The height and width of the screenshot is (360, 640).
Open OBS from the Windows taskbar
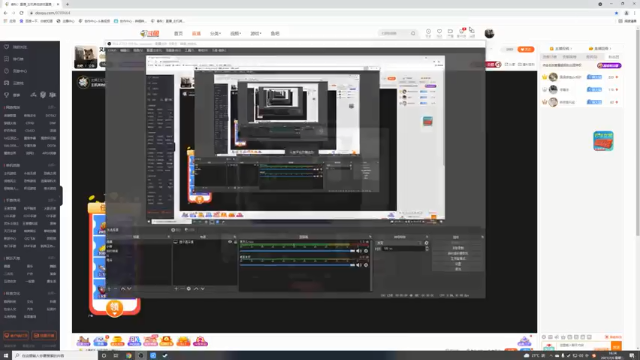pyautogui.click(x=141, y=356)
